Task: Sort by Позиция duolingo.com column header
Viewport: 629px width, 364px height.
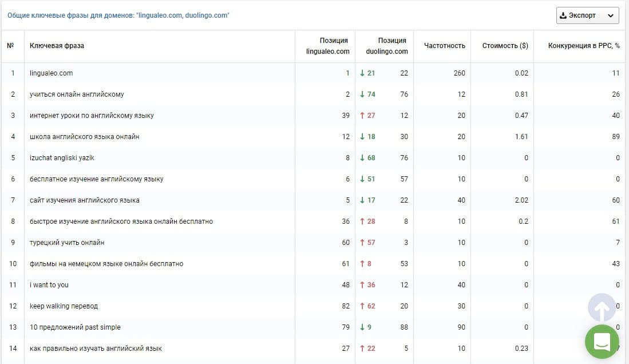Action: click(x=387, y=46)
